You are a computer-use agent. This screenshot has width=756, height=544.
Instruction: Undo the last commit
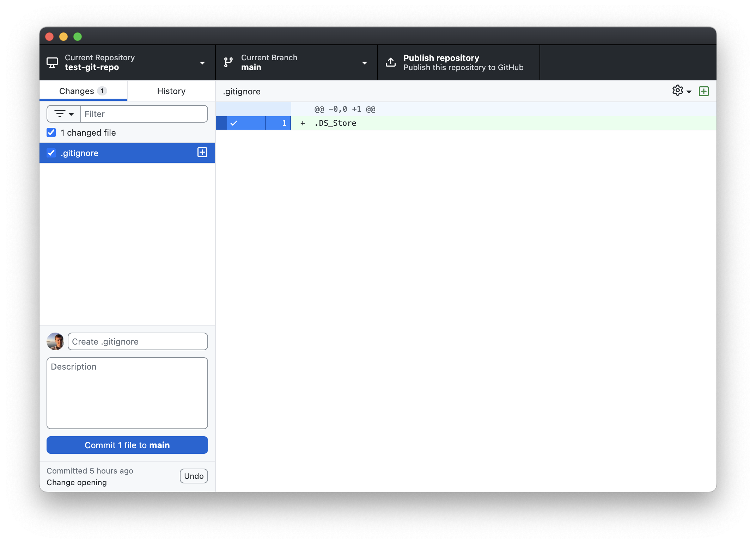pyautogui.click(x=194, y=476)
